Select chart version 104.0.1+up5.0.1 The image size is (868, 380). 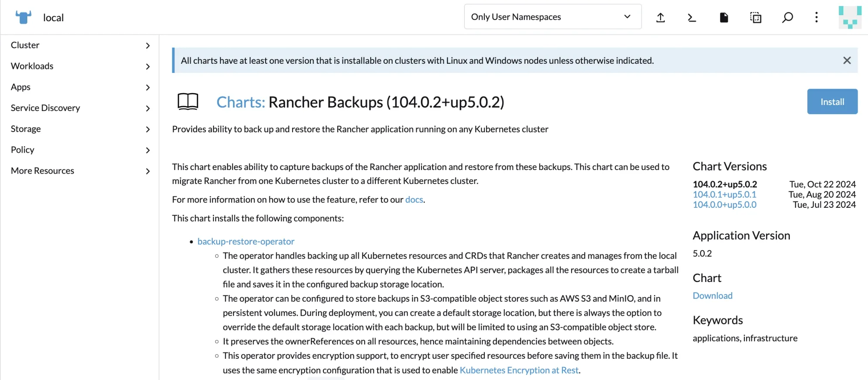point(724,194)
